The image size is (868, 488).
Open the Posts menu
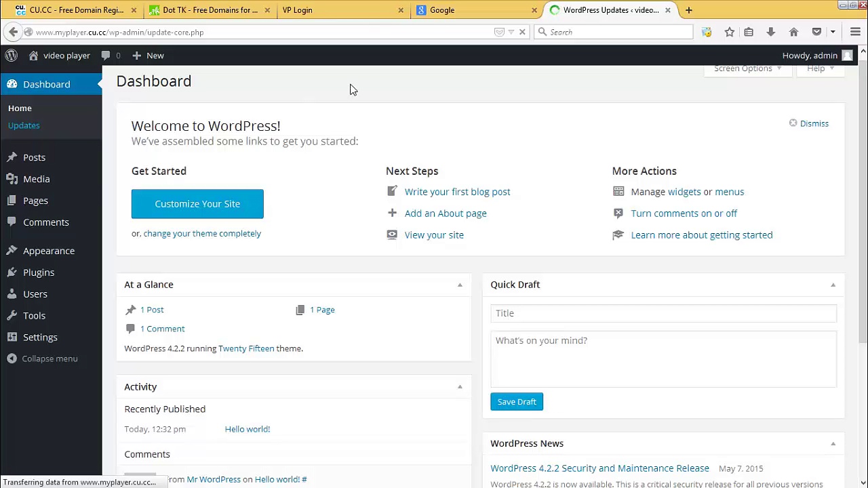(34, 157)
